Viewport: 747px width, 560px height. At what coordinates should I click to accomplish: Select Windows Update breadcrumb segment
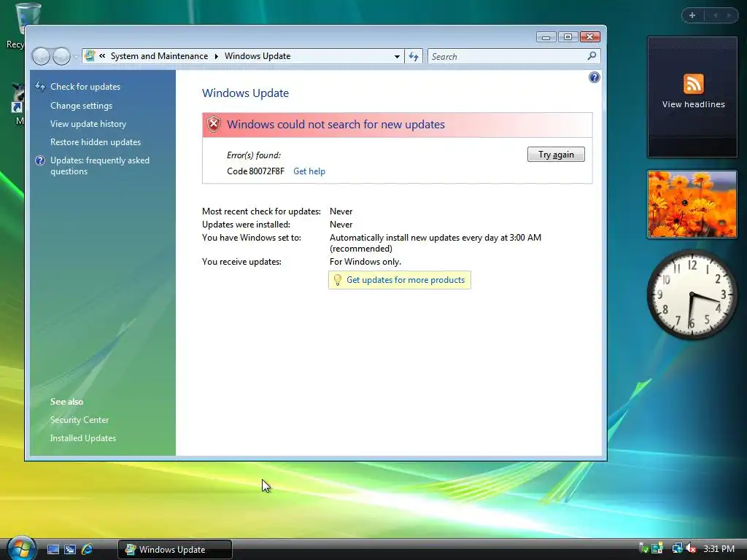point(258,56)
